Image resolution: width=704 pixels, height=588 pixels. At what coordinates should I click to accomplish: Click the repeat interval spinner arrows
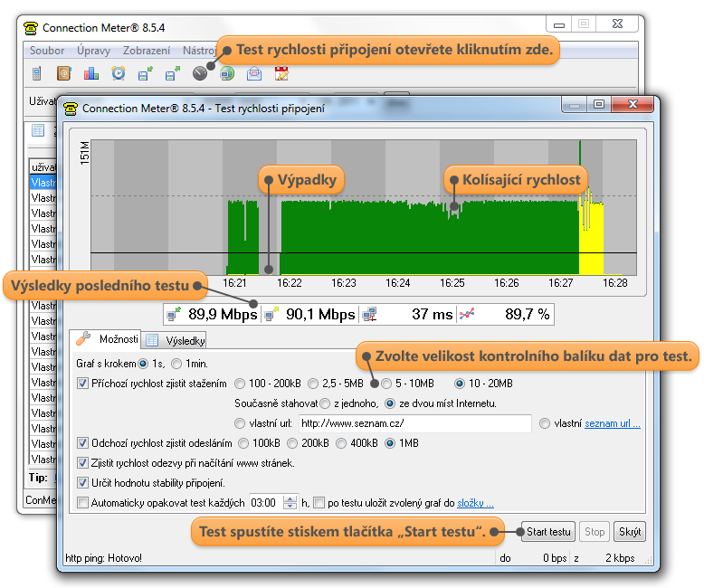click(x=290, y=503)
